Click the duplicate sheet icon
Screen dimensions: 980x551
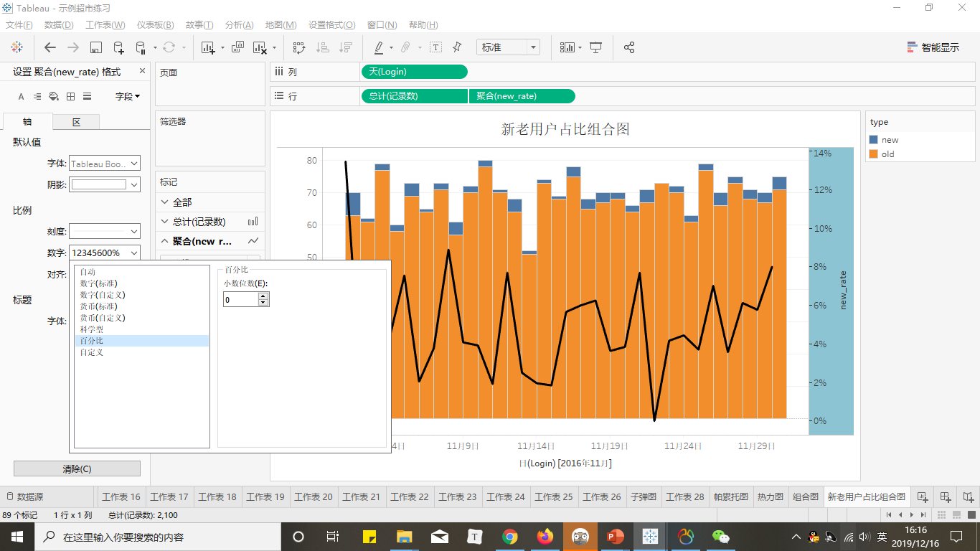[237, 47]
